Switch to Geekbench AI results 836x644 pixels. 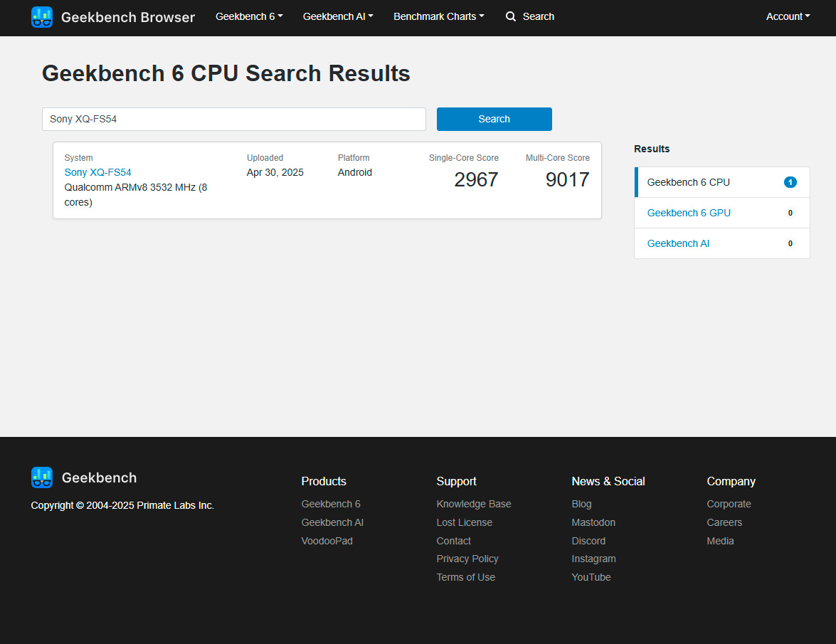pos(722,243)
